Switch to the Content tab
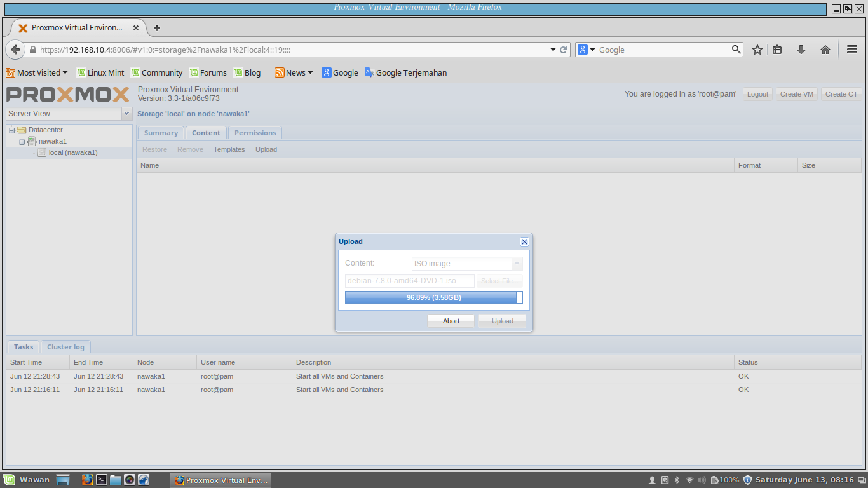The image size is (868, 488). (x=206, y=133)
